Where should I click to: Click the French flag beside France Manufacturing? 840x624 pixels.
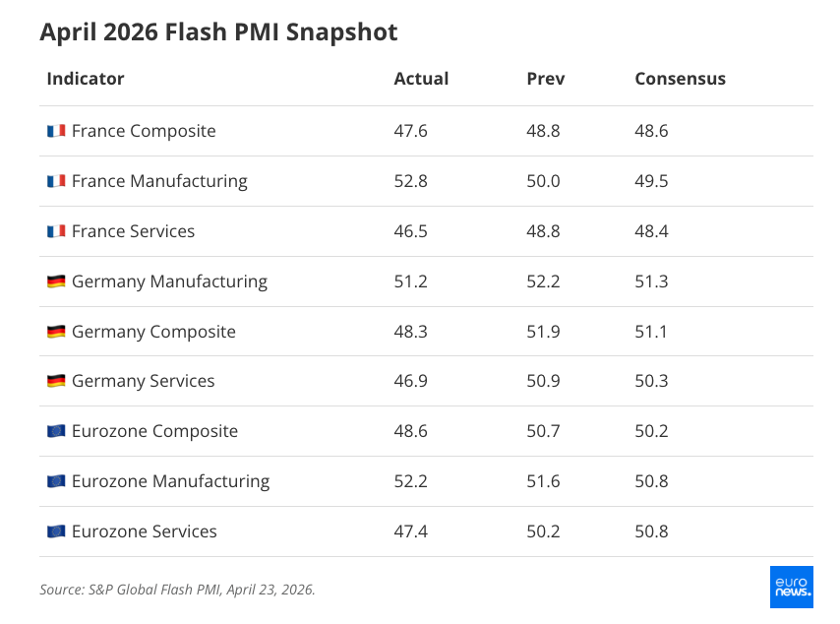coord(56,181)
